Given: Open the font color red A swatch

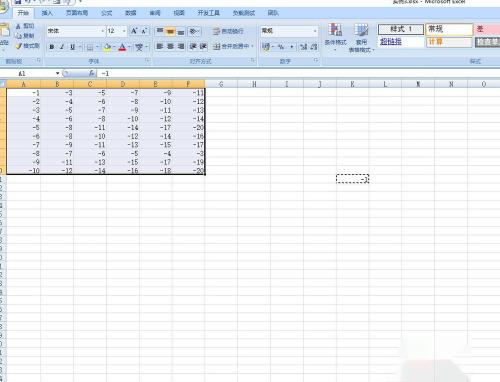Looking at the screenshot, I should pyautogui.click(x=122, y=47).
